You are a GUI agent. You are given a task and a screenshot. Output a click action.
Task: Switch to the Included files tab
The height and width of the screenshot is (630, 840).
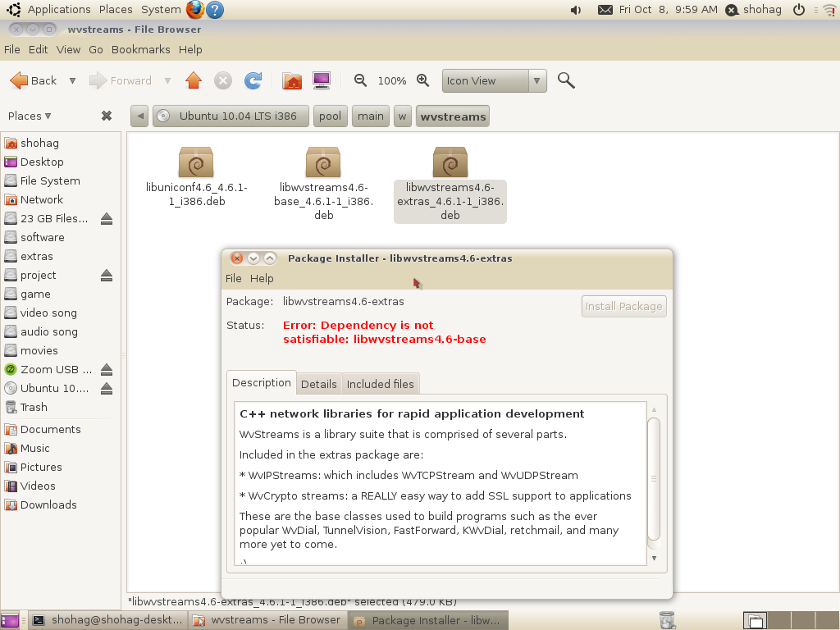pyautogui.click(x=381, y=384)
